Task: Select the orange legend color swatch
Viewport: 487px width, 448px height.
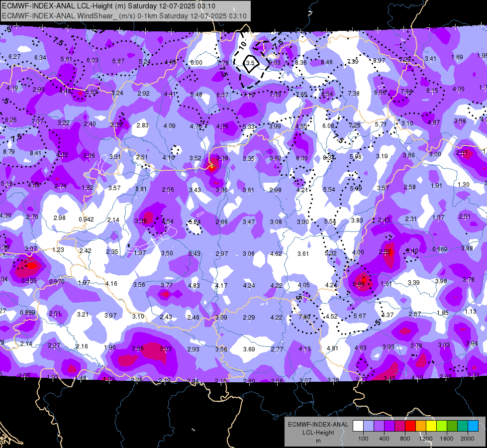Action: [421, 426]
